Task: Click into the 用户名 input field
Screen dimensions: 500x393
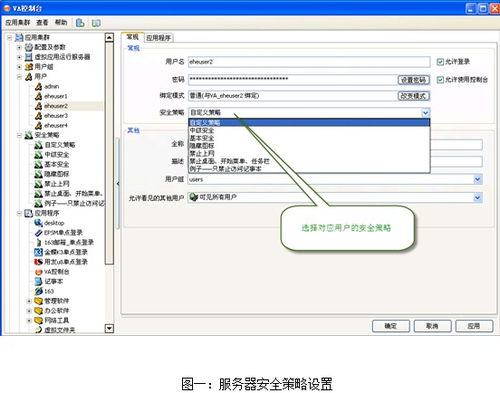Action: (309, 62)
